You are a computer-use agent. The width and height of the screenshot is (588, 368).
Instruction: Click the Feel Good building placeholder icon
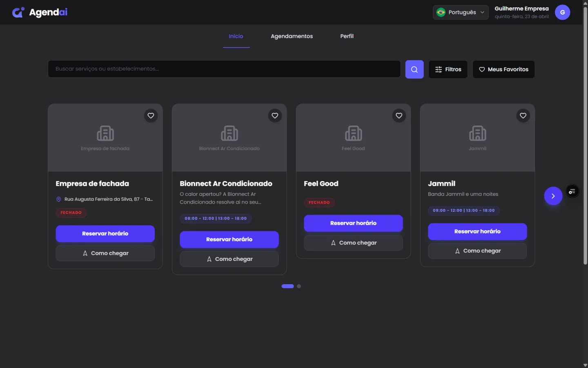click(354, 133)
